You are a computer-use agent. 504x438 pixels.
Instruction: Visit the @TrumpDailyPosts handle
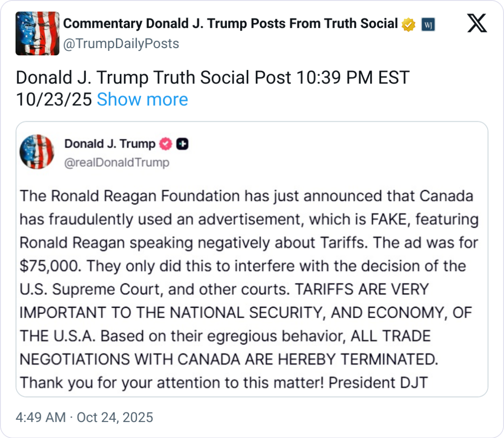coord(121,43)
